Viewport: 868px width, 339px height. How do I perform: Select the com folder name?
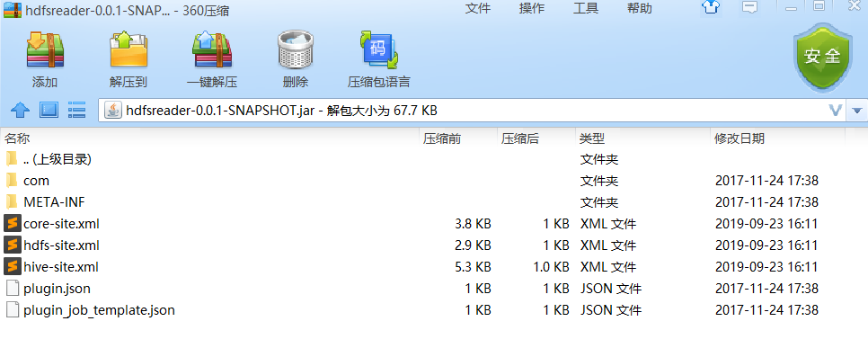point(36,181)
